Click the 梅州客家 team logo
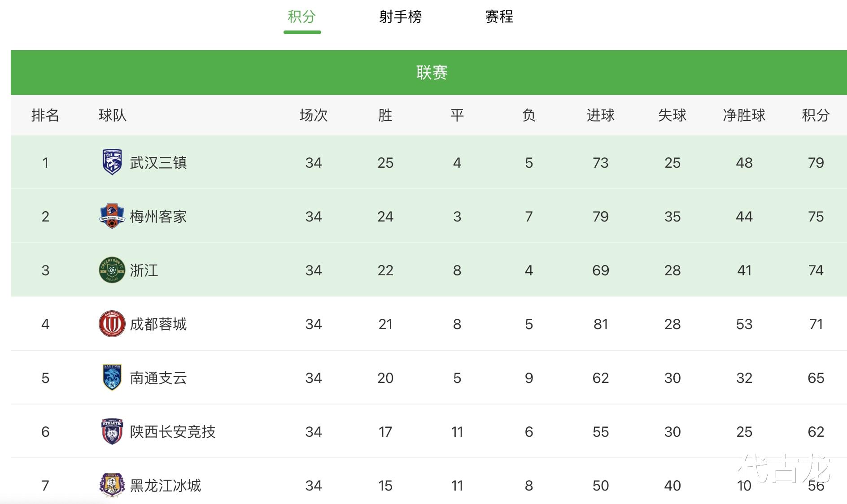This screenshot has height=504, width=847. tap(112, 216)
